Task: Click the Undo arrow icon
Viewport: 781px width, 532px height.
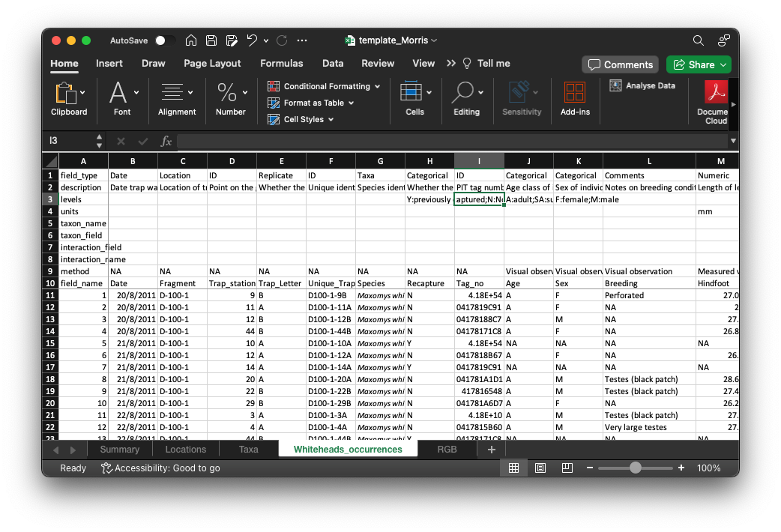Action: [252, 40]
